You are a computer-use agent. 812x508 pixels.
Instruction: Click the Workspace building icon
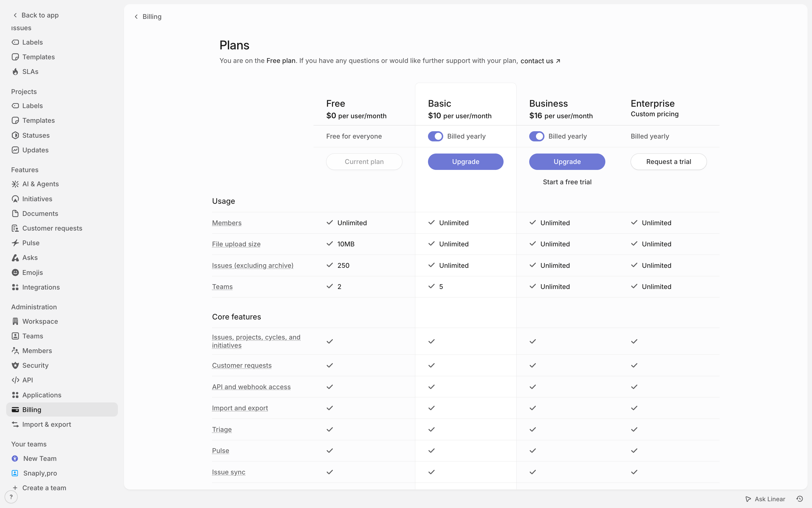(15, 321)
